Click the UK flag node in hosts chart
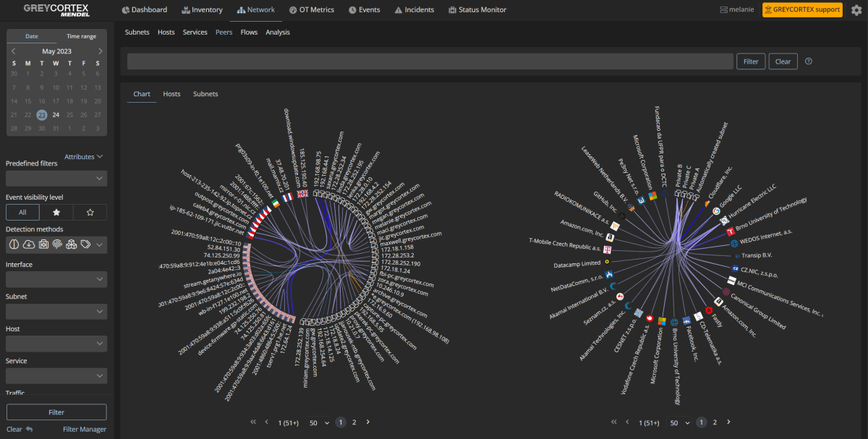The width and height of the screenshot is (868, 439). pyautogui.click(x=302, y=193)
